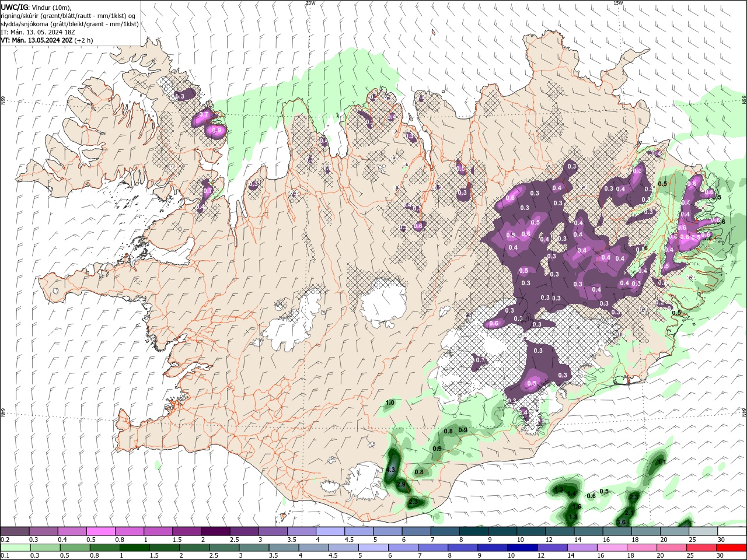
Task: Click the '14' label in the rain legend row
Action: pyautogui.click(x=570, y=556)
